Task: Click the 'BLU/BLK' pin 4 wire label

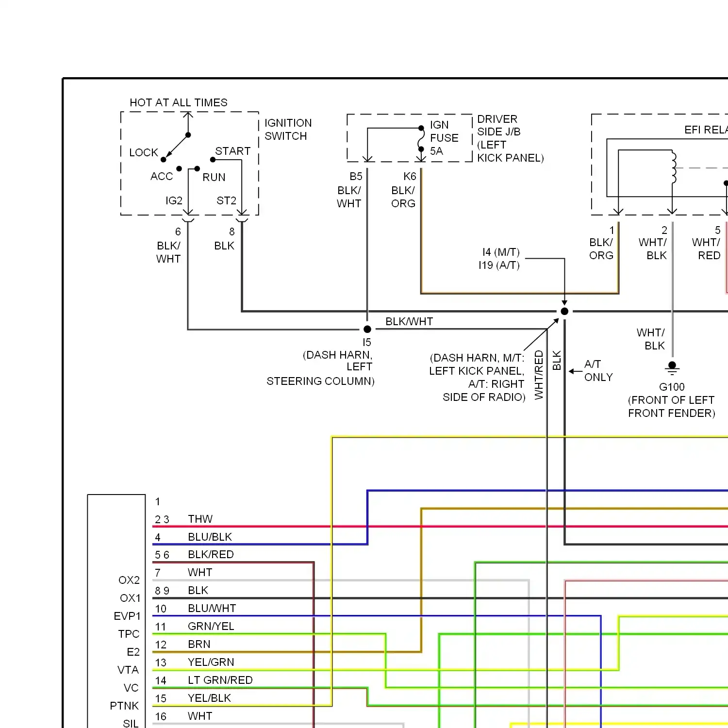Action: [210, 537]
